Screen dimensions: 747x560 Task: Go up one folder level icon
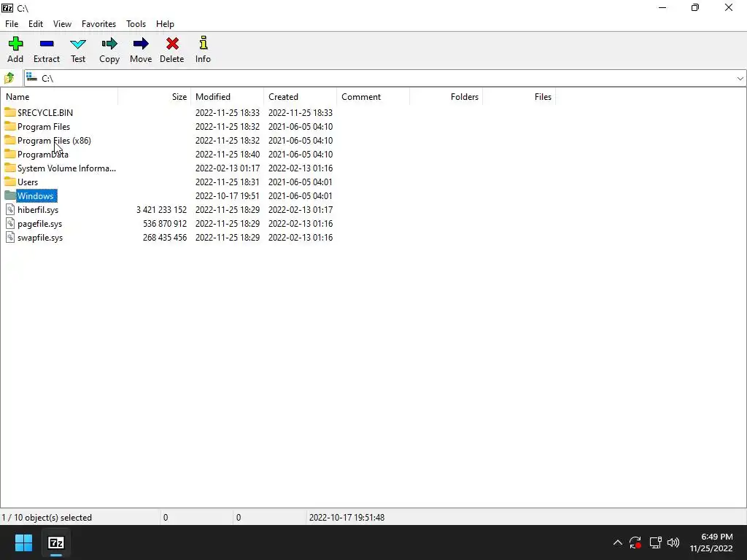[9, 78]
